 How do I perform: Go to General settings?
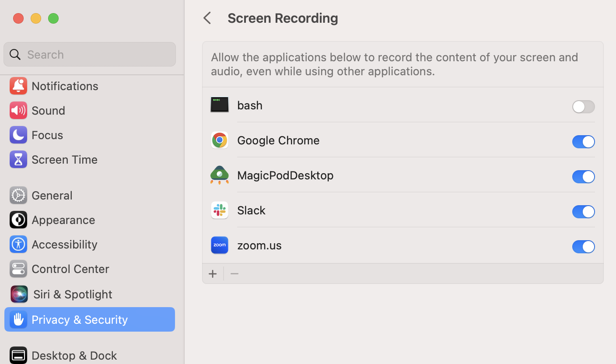point(90,195)
